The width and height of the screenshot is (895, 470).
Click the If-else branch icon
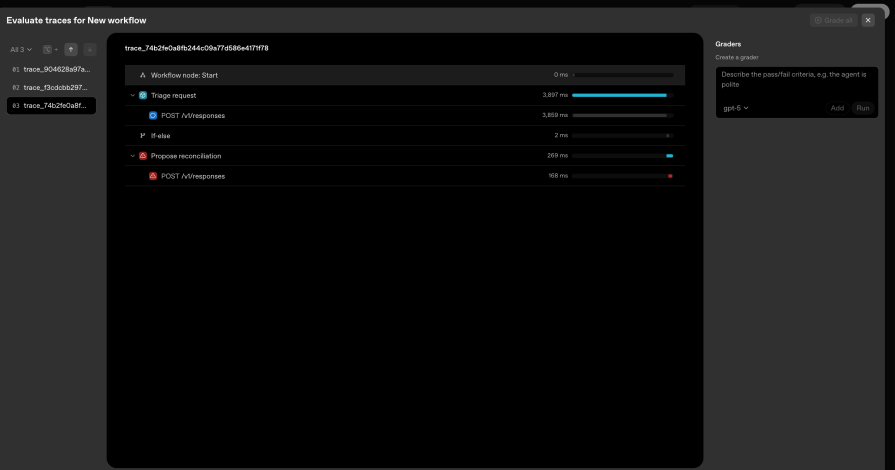click(143, 135)
